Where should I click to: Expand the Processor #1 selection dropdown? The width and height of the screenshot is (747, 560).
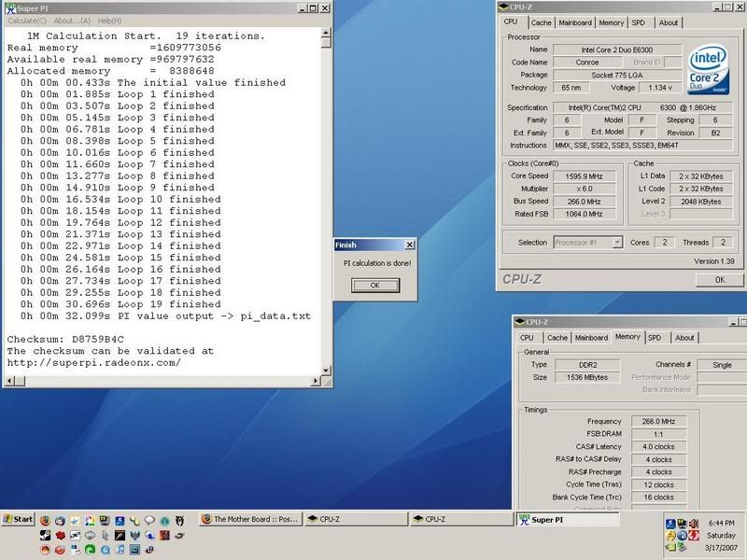click(x=617, y=243)
